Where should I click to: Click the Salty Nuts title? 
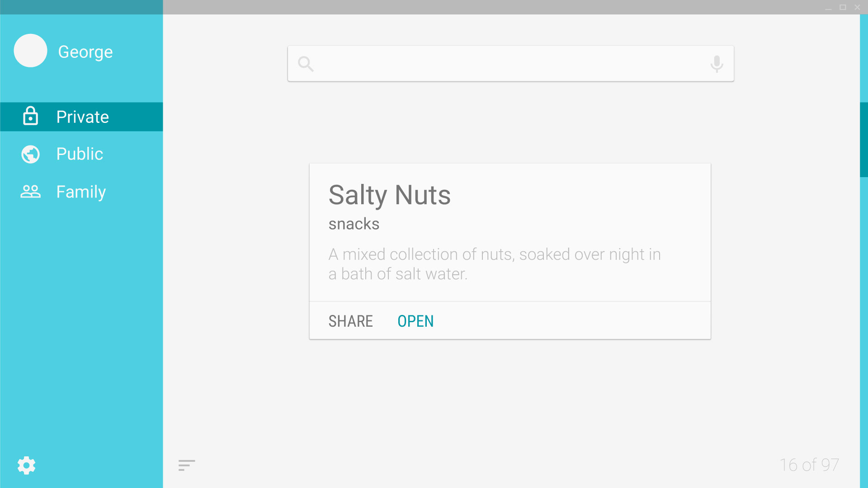(x=390, y=195)
